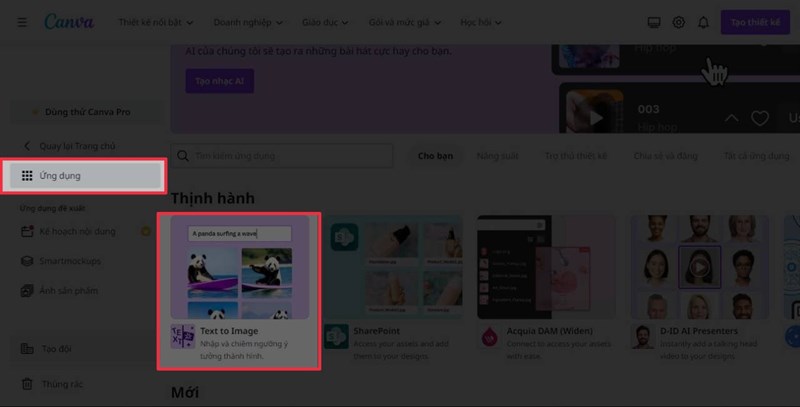Select the Chia sẻ và đăng tab
Viewport: 800px width, 407px height.
pos(665,156)
